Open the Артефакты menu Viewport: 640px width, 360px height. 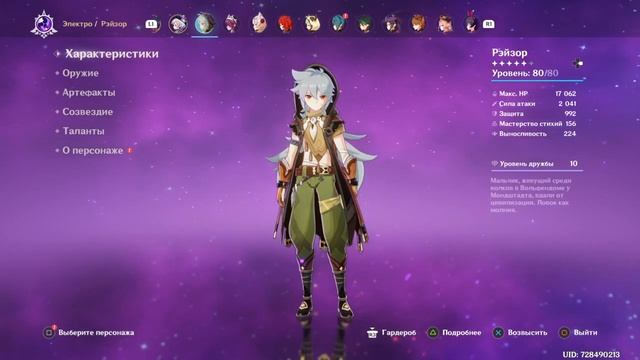89,93
